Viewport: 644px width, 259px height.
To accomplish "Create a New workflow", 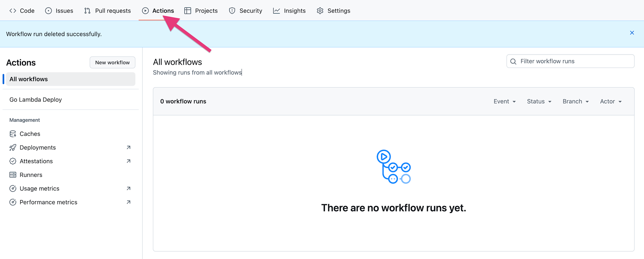I will 112,62.
